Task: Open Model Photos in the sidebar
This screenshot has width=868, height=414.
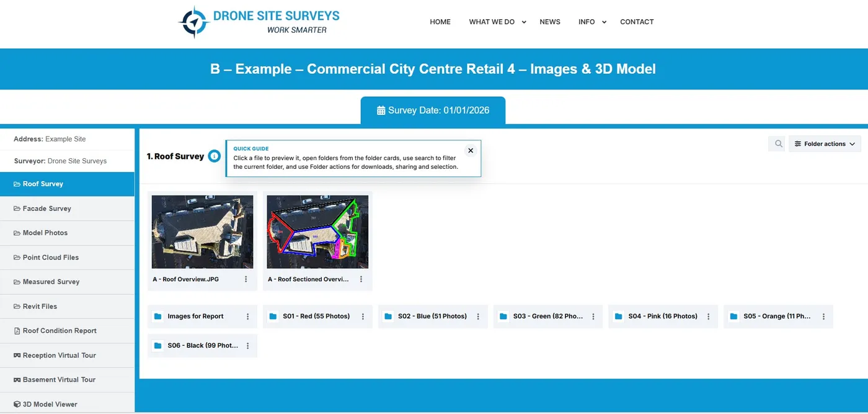Action: (x=67, y=233)
